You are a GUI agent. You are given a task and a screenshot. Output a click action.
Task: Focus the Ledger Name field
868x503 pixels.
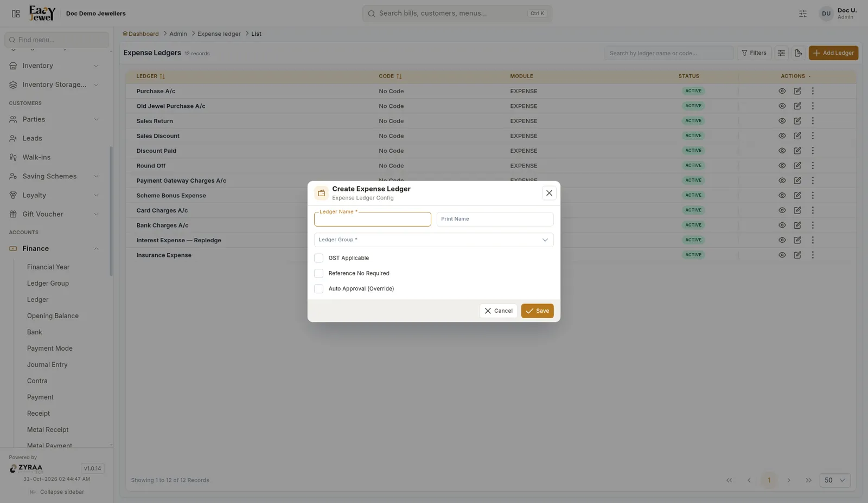373,219
